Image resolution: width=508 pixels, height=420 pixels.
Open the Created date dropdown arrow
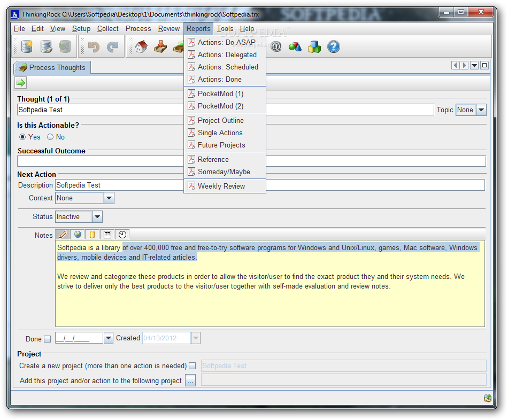pos(195,338)
